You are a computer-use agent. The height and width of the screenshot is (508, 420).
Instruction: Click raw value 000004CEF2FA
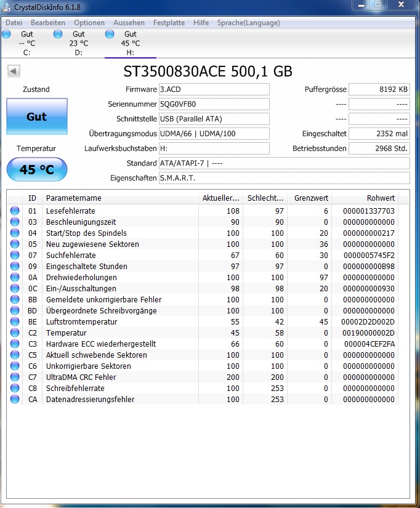370,344
